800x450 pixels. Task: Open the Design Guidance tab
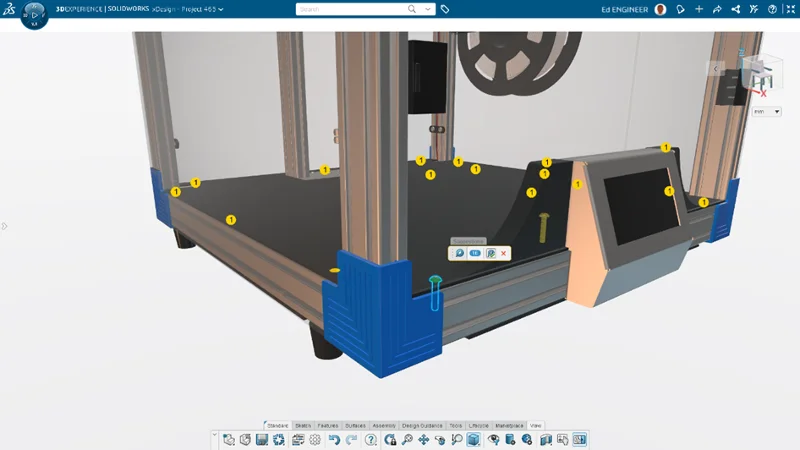click(x=422, y=425)
